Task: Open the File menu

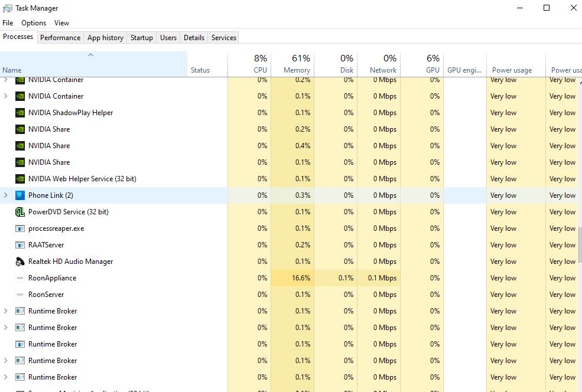Action: click(8, 23)
